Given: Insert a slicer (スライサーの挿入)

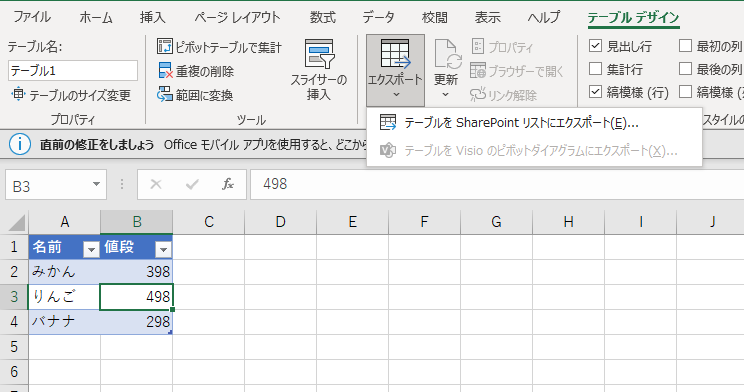Looking at the screenshot, I should pyautogui.click(x=319, y=70).
